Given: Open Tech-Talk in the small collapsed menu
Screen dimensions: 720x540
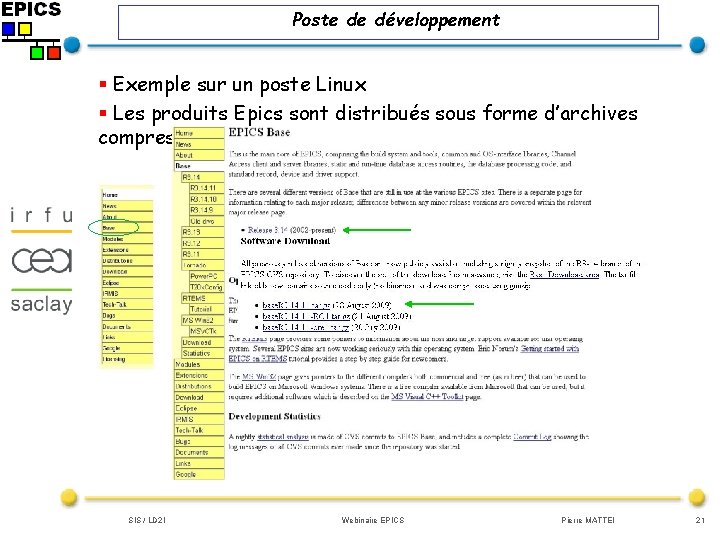Looking at the screenshot, I should pos(127,304).
